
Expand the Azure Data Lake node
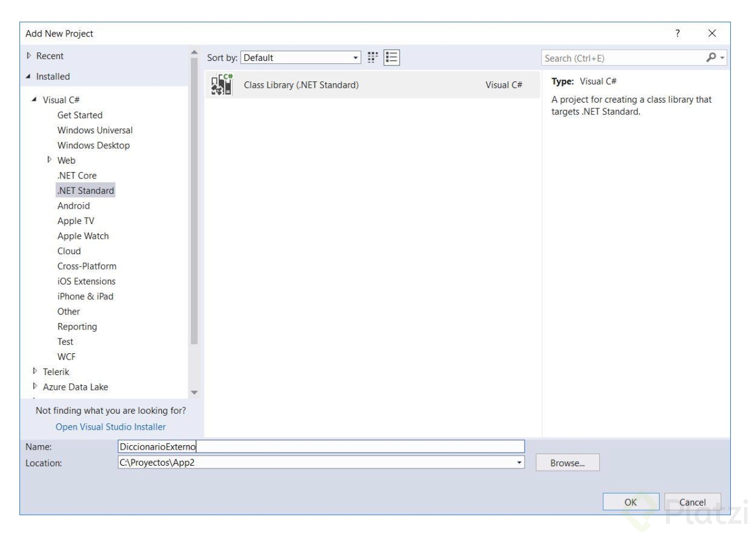[x=35, y=386]
